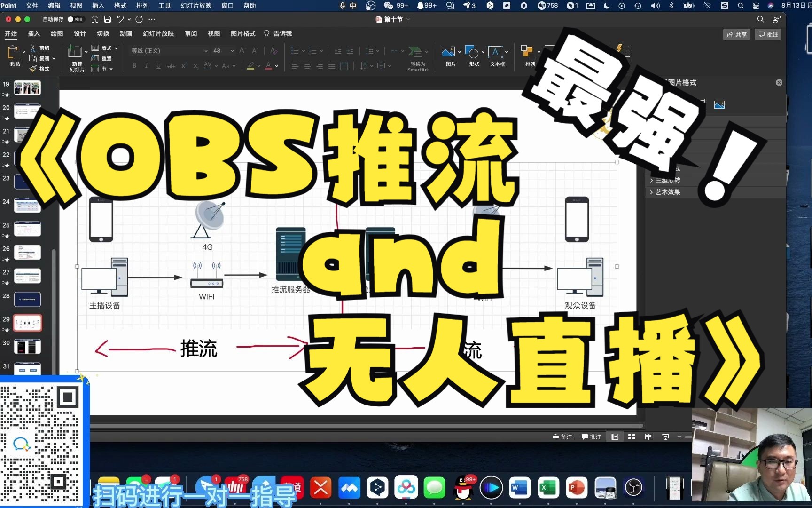Click the Comments button in status bar
Viewport: 812px width, 508px height.
point(592,437)
